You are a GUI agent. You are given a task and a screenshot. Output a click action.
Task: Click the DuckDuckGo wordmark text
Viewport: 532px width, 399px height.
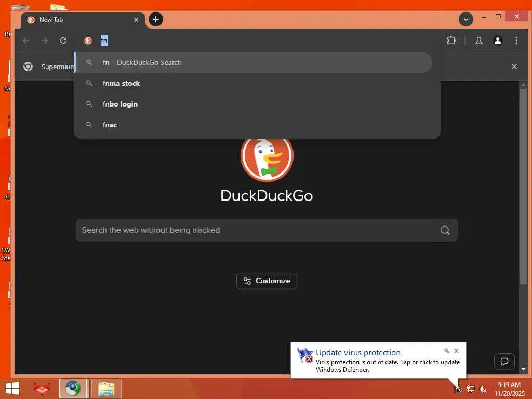coord(267,196)
